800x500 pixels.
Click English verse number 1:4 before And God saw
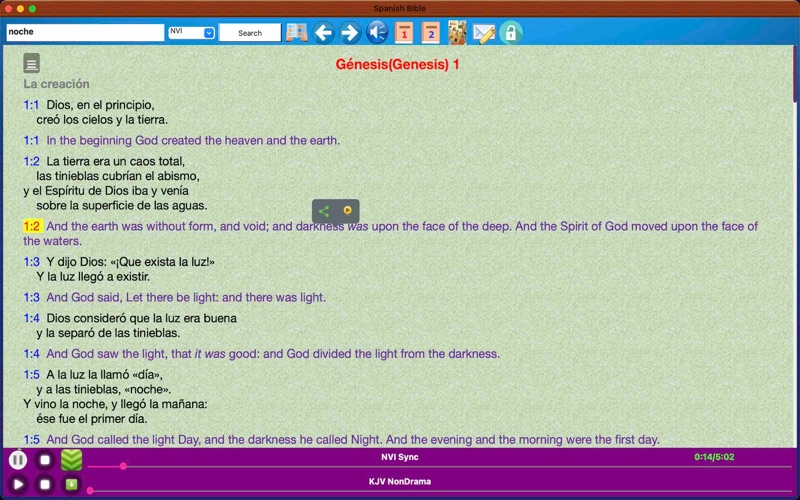(x=31, y=354)
